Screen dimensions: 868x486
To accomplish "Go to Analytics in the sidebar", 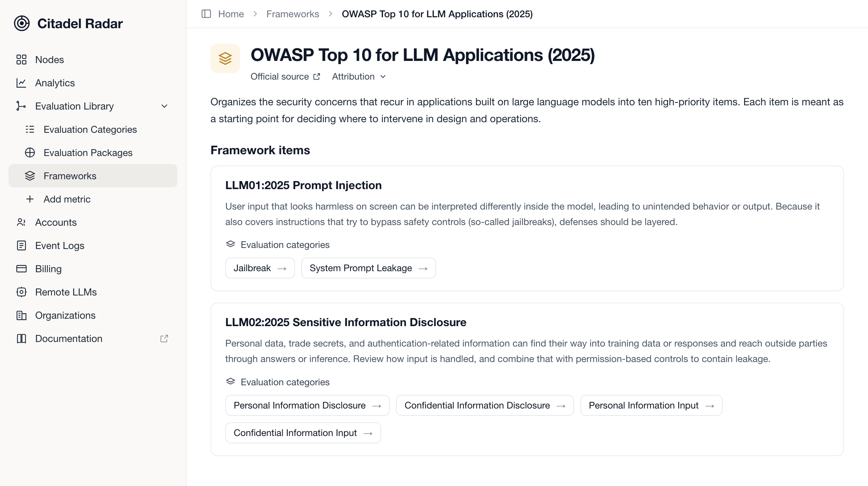I will 93,83.
